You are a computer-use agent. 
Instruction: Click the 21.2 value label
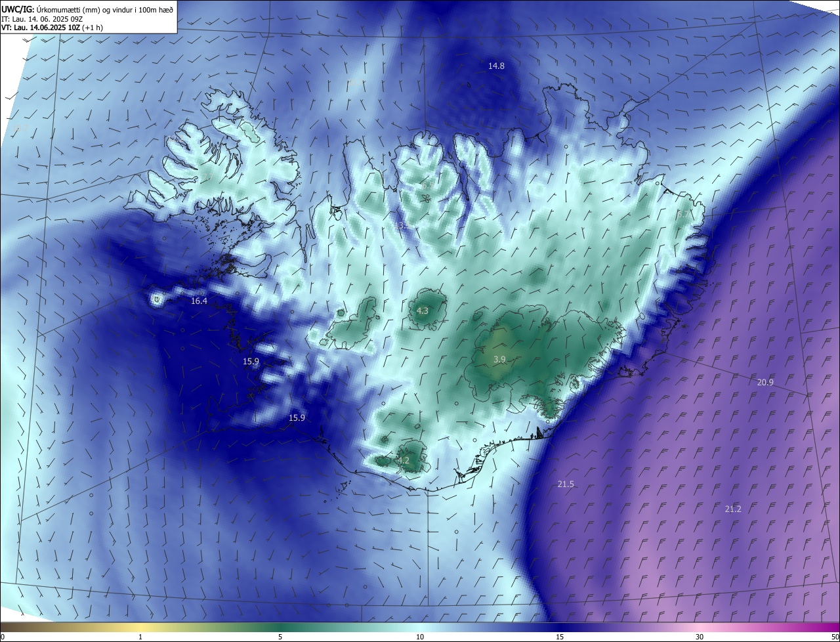[734, 509]
